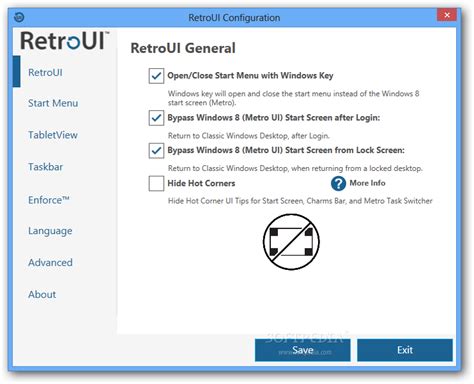
Task: Open the Language settings section
Action: point(50,231)
